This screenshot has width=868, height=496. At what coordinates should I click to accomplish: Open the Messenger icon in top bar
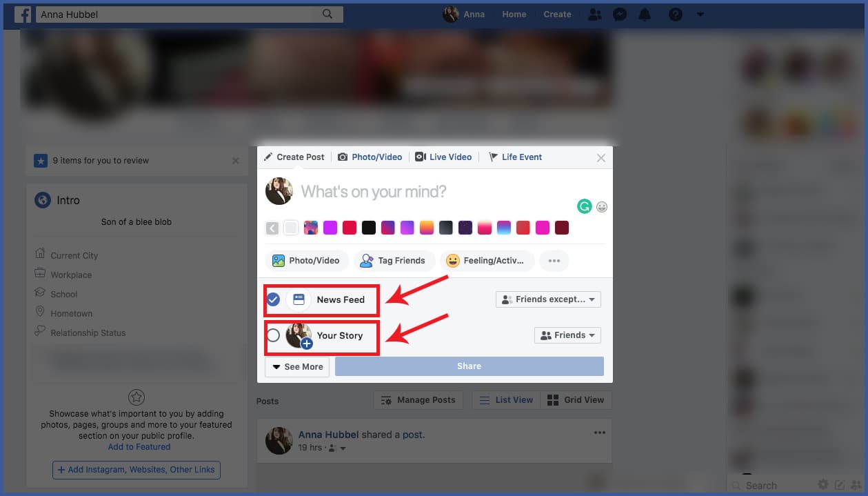tap(620, 14)
